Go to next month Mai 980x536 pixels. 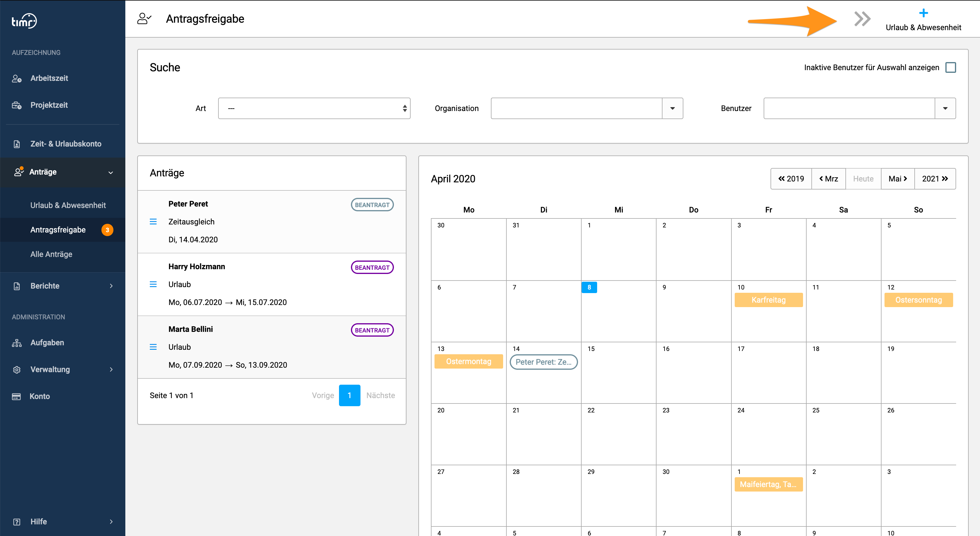pos(898,179)
